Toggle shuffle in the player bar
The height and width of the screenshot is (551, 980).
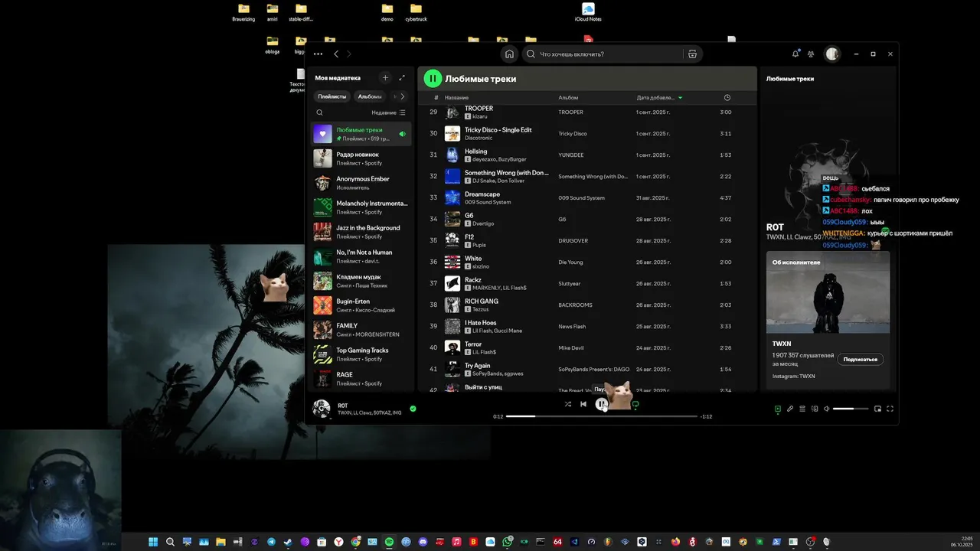click(x=567, y=404)
